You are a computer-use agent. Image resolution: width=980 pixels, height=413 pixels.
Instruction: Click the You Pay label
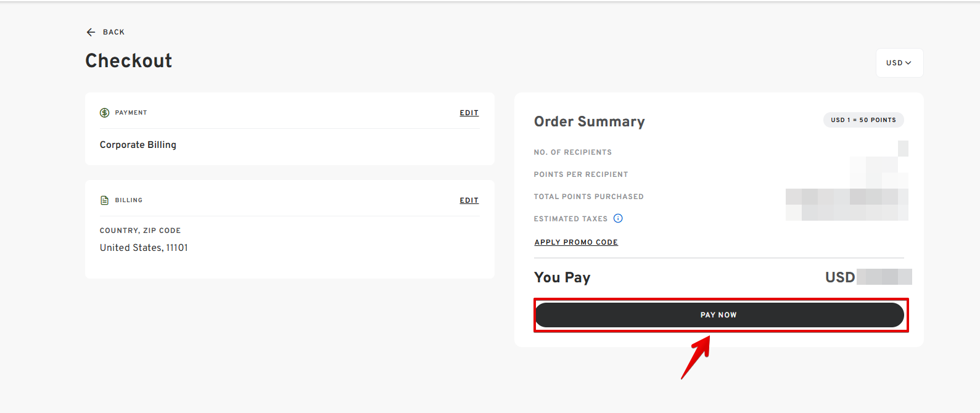562,277
